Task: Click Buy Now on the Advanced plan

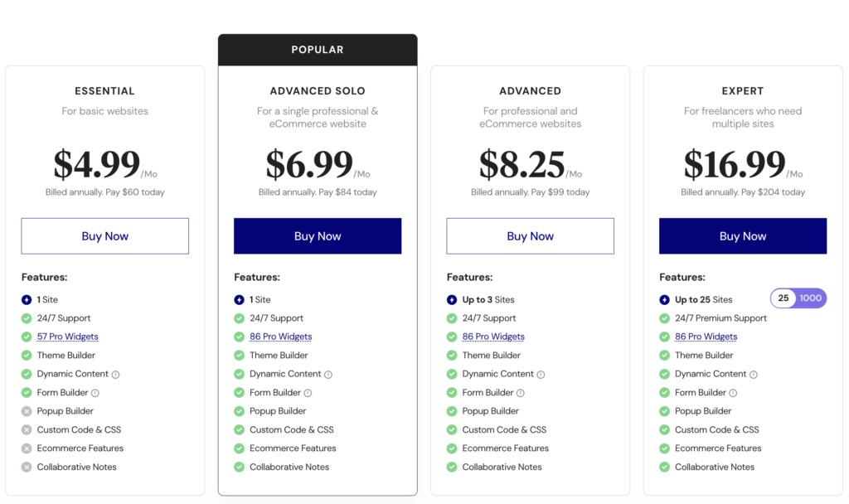Action: click(x=530, y=235)
